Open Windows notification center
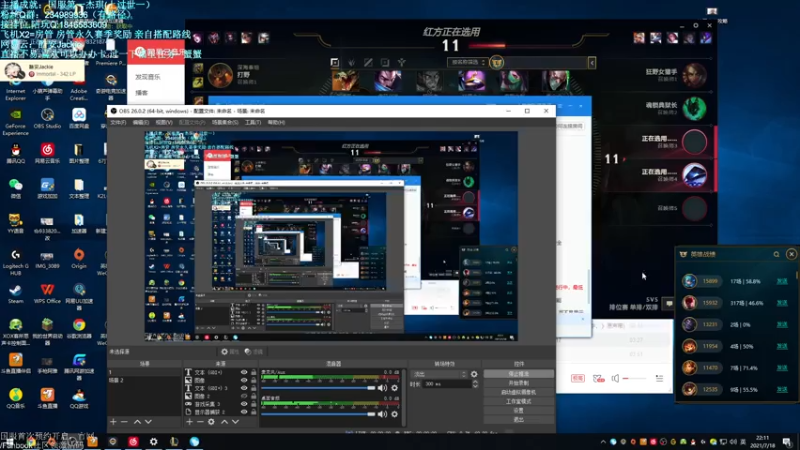This screenshot has width=800, height=450. [787, 442]
